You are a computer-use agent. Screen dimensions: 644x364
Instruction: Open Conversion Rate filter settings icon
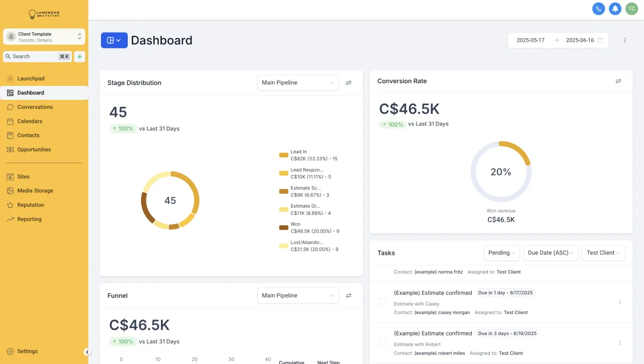point(618,81)
